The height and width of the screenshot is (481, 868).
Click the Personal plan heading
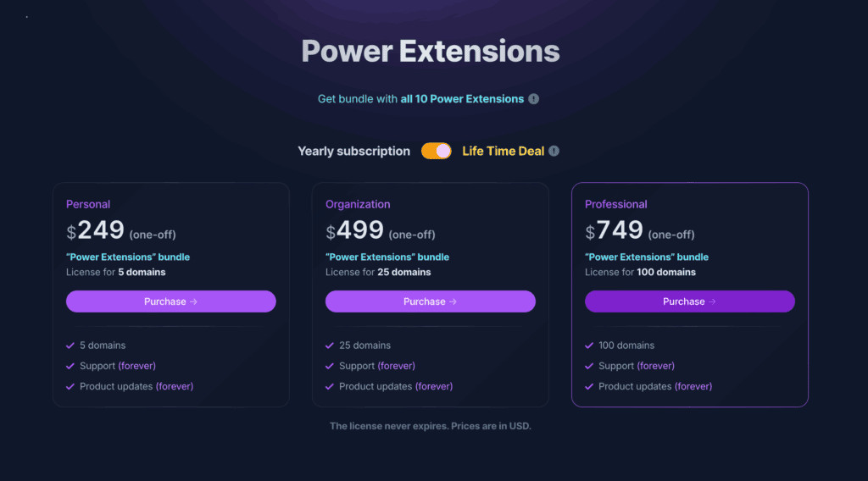88,204
